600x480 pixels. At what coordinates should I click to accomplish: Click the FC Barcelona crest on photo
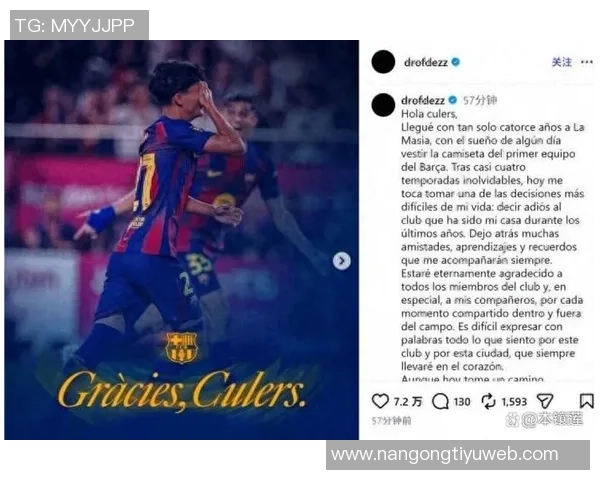point(181,347)
